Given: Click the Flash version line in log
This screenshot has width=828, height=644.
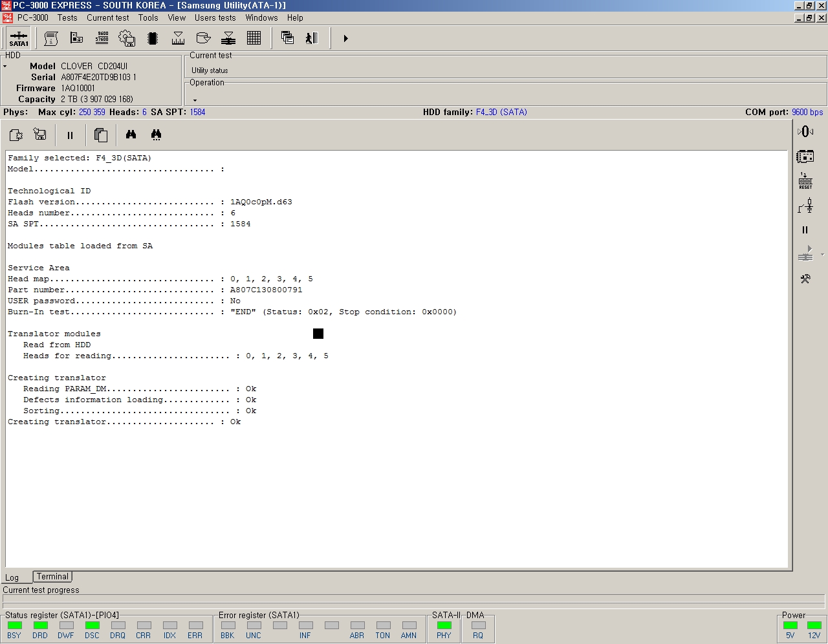Looking at the screenshot, I should click(150, 202).
